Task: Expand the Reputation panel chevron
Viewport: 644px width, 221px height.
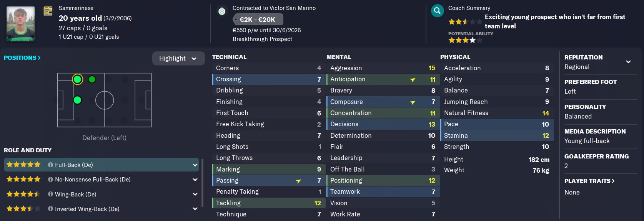Action: point(628,62)
